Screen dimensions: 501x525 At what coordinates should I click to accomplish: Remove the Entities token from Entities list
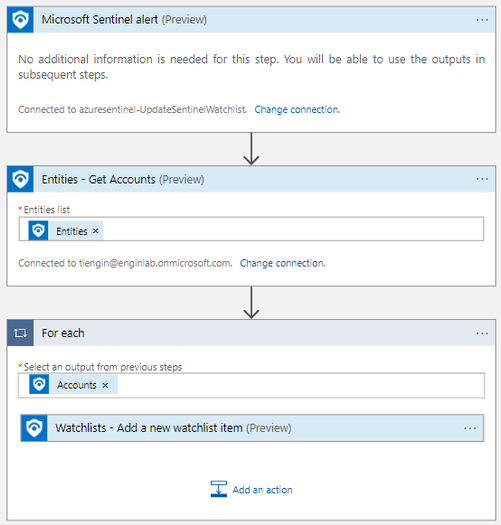pos(96,231)
